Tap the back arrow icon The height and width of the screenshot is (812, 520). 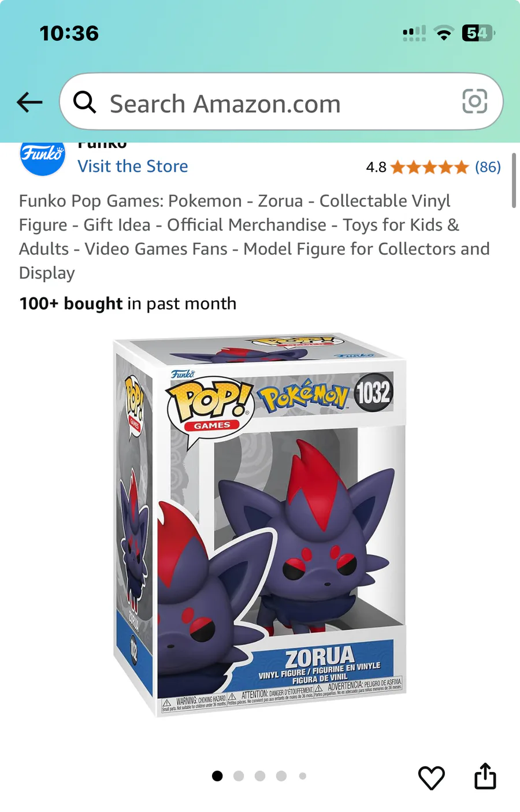click(x=29, y=103)
